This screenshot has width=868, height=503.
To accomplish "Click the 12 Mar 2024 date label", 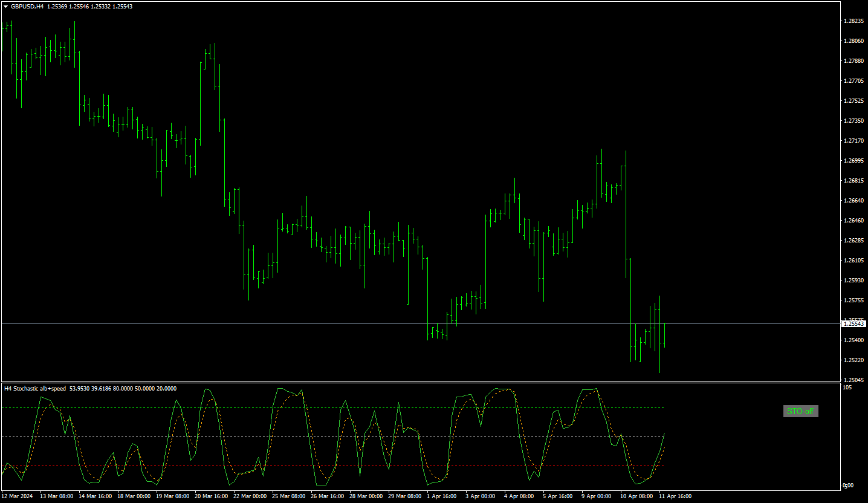I will point(17,496).
